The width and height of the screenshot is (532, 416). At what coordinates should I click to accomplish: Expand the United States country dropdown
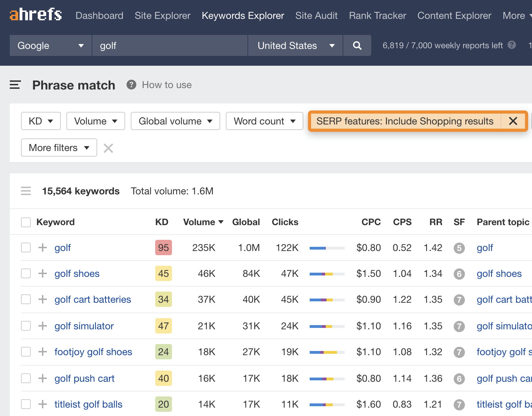pos(295,45)
